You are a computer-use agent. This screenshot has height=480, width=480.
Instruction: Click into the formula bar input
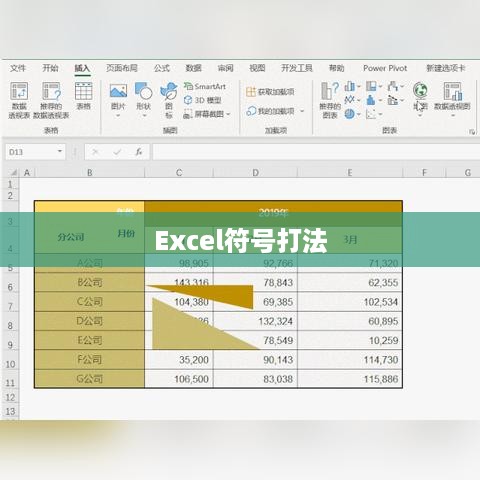pos(316,152)
